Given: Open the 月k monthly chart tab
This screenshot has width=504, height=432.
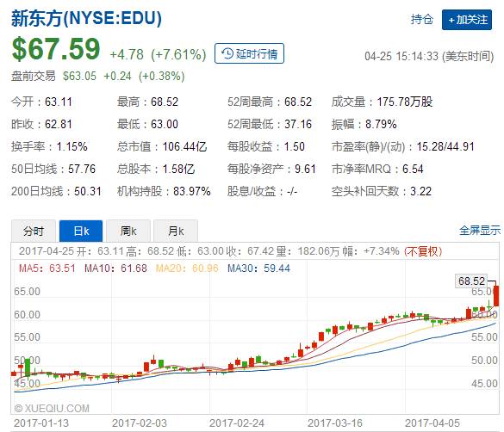Looking at the screenshot, I should pos(176,231).
